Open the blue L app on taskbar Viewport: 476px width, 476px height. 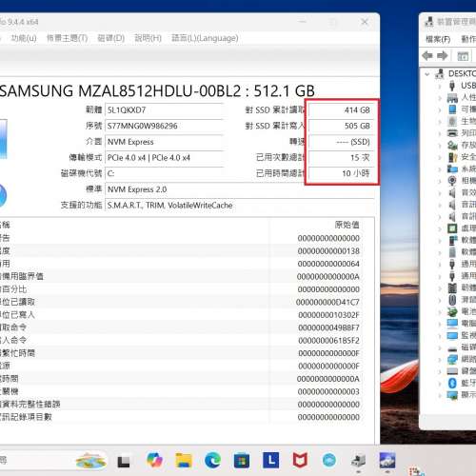[x=271, y=460]
